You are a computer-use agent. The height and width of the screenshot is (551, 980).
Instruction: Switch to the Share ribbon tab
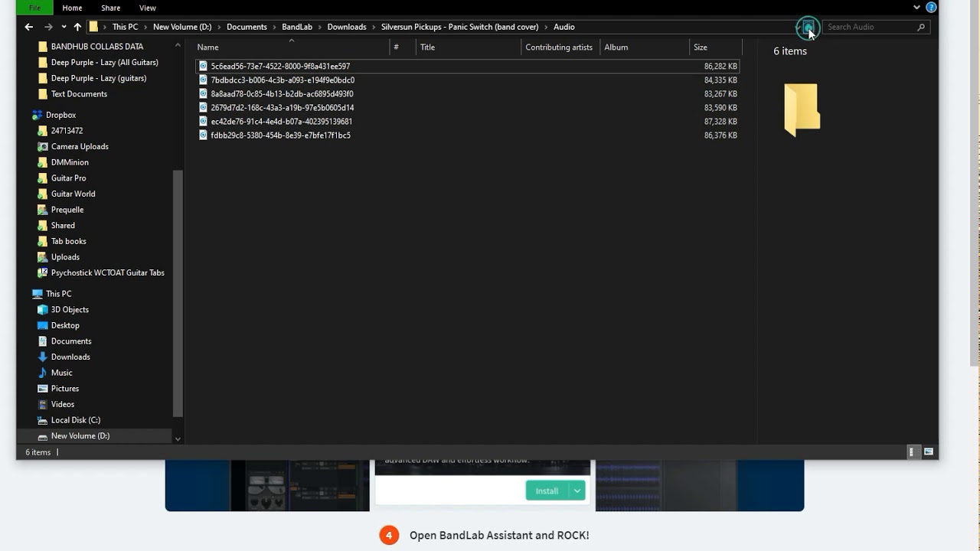click(111, 8)
